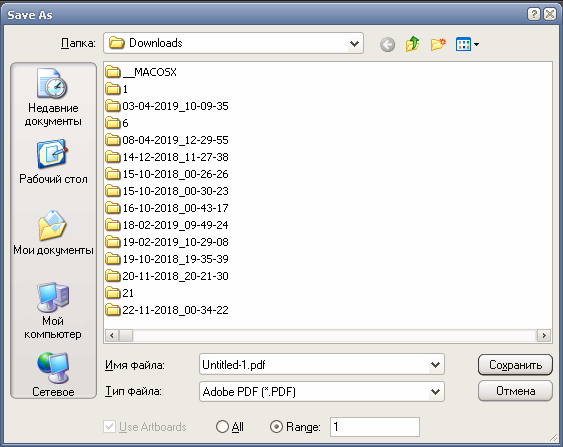Select folder 22-11-2018_00-34-22
Viewport: 563px width, 447px height.
click(167, 310)
